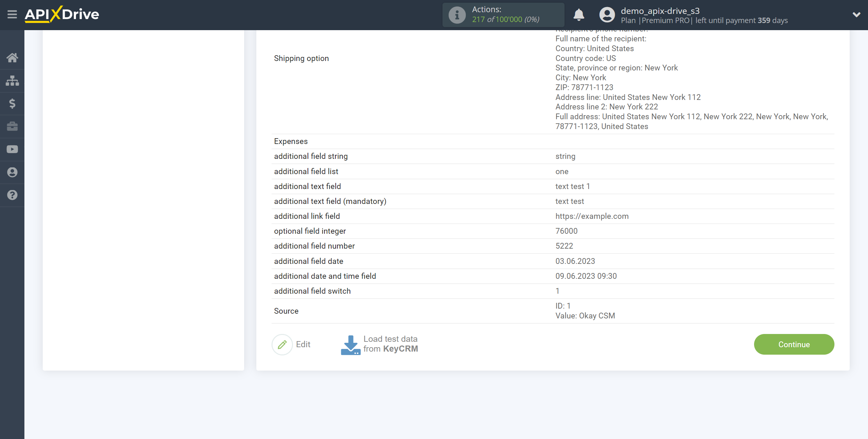
Task: Click the date value 03.06.2023
Action: [x=575, y=261]
